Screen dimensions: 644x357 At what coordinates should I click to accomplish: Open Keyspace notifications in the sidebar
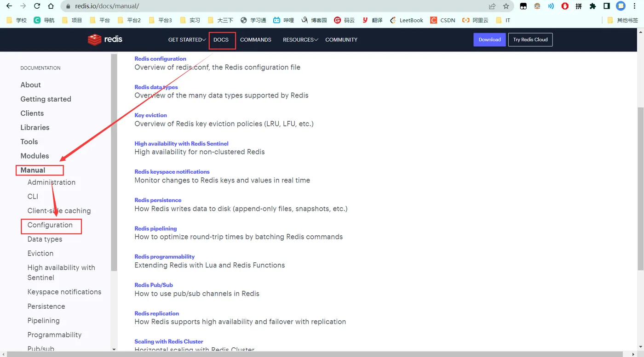click(x=64, y=292)
